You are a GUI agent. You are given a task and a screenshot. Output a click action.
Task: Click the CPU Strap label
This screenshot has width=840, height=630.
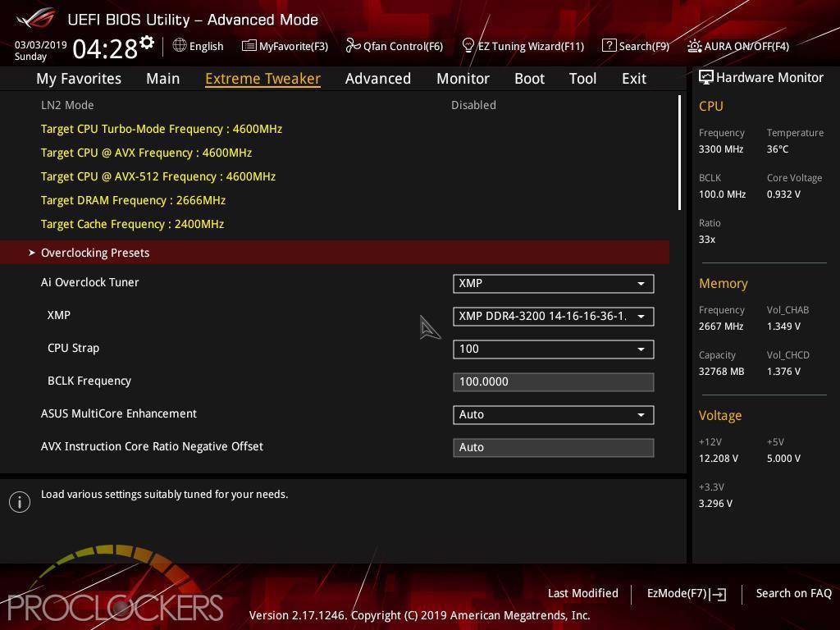(x=73, y=348)
